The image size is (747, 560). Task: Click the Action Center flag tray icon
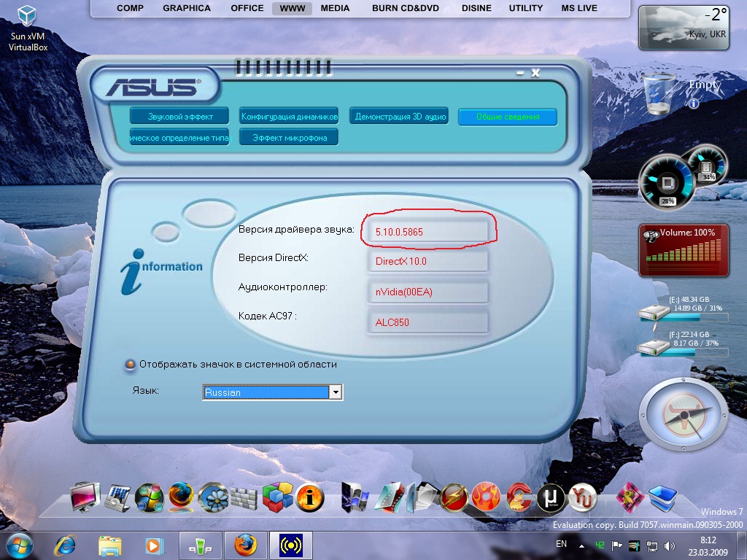pyautogui.click(x=617, y=545)
